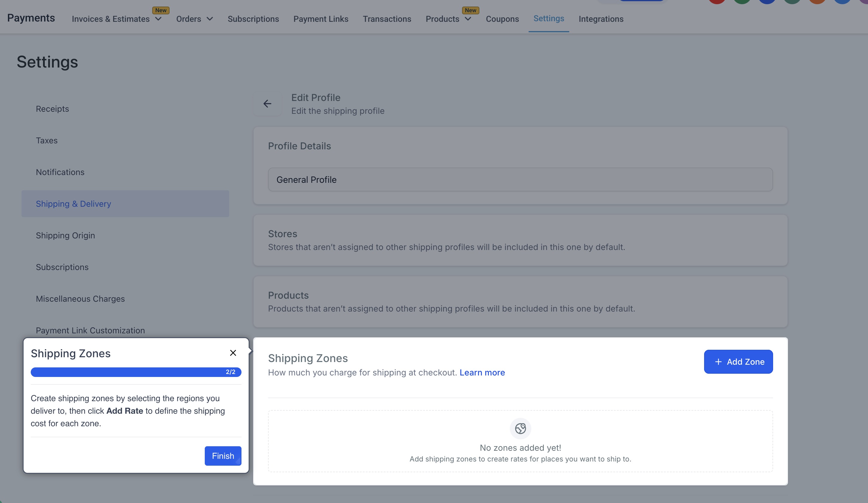Screen dimensions: 868x503
Task: Select Shipping Origin in sidebar
Action: pos(65,235)
